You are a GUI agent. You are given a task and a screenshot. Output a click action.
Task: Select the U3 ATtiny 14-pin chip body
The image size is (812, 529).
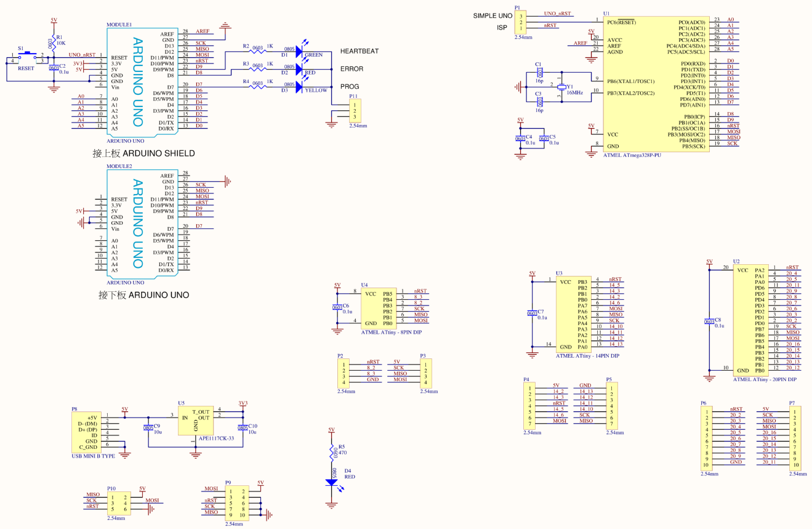click(574, 314)
